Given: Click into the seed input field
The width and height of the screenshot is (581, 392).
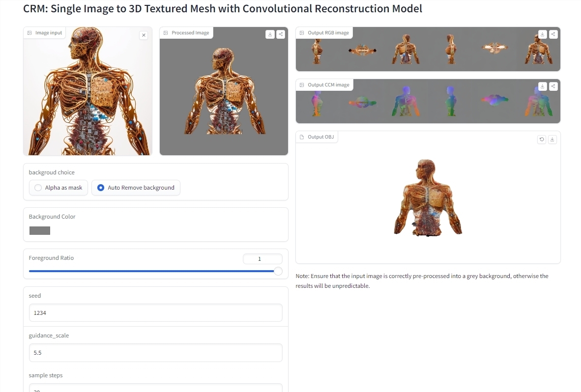Looking at the screenshot, I should point(156,313).
